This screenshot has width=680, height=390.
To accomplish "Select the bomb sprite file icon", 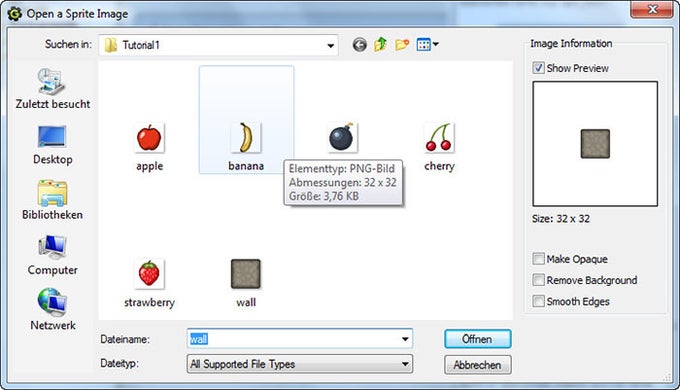I will (x=342, y=138).
